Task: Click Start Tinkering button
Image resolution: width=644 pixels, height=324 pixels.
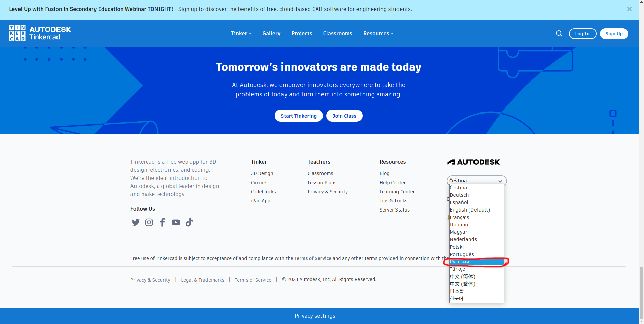Action: [x=299, y=116]
